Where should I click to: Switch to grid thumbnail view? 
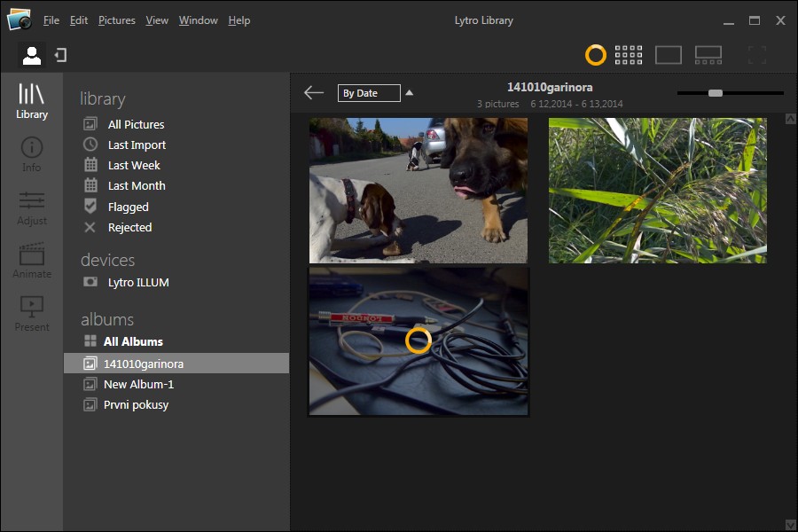pyautogui.click(x=628, y=55)
